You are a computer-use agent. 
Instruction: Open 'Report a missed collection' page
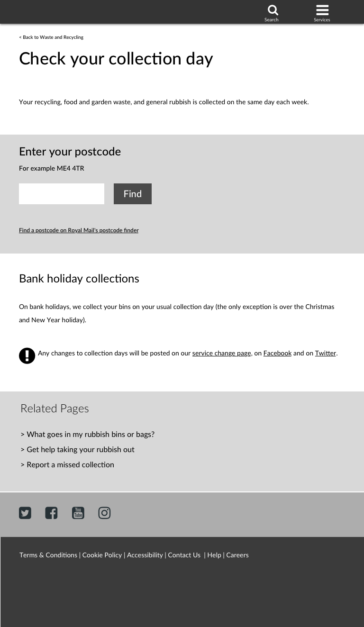coord(70,465)
